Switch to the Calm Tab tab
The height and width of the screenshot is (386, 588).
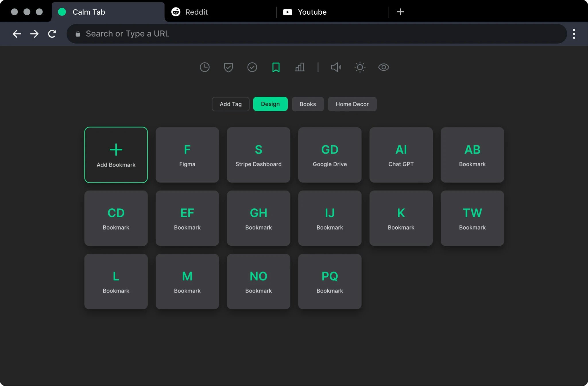coord(108,12)
